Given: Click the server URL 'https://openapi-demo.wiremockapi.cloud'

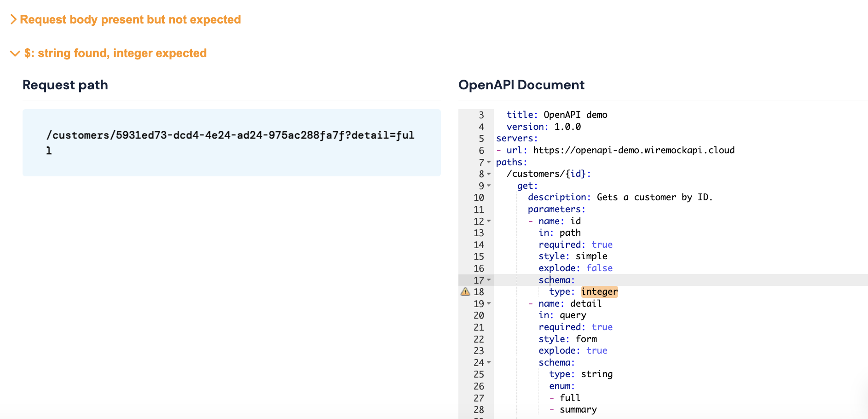Looking at the screenshot, I should [x=634, y=150].
